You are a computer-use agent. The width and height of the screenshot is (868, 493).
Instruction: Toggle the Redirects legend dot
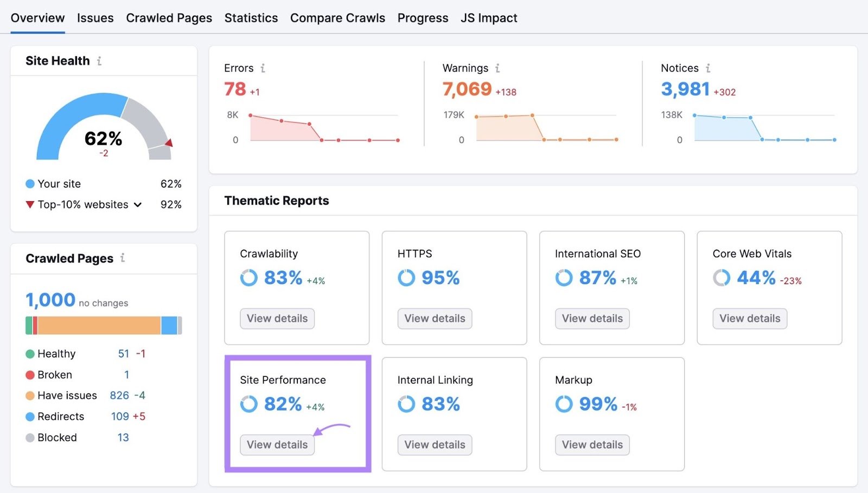point(29,417)
